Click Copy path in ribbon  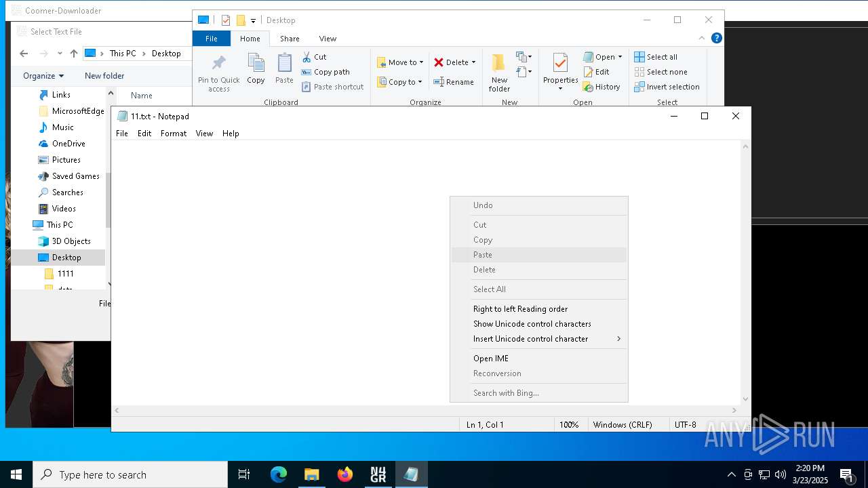pyautogui.click(x=325, y=72)
